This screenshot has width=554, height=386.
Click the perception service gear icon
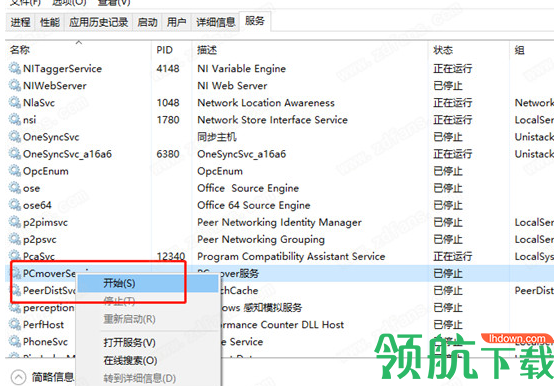[x=14, y=308]
